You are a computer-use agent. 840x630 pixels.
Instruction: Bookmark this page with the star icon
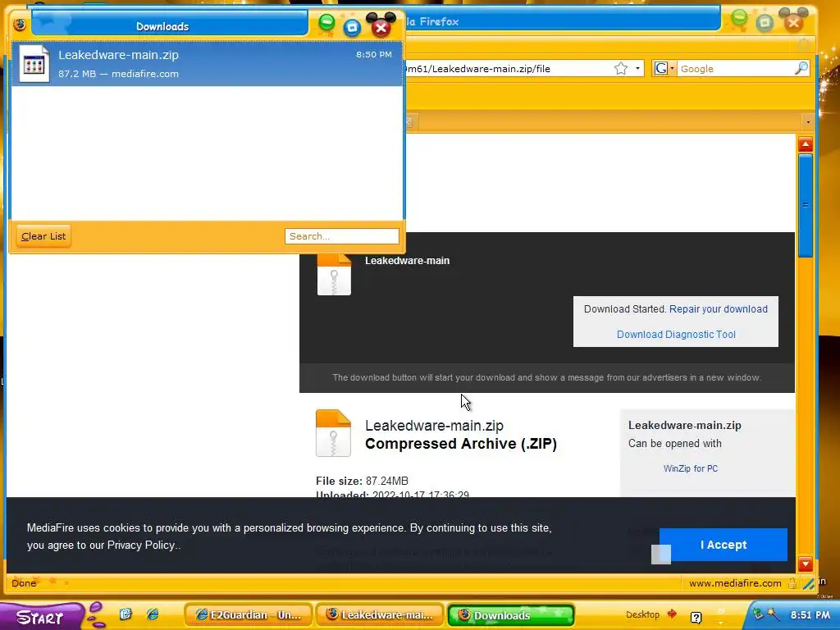point(621,69)
